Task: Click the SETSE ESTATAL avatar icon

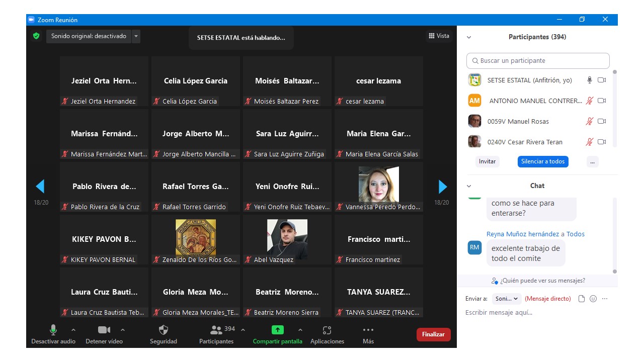Action: (x=474, y=80)
